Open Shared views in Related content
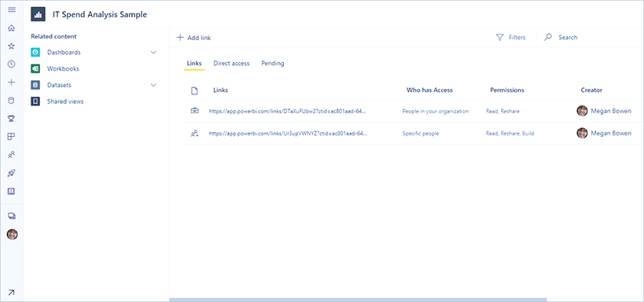644x302 pixels. point(65,101)
